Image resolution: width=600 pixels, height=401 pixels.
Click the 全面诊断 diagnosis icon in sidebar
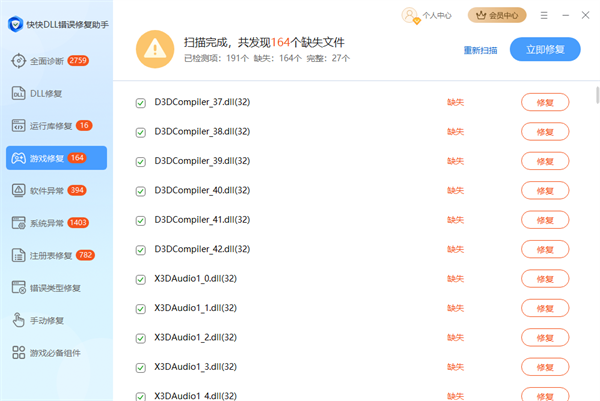point(18,61)
